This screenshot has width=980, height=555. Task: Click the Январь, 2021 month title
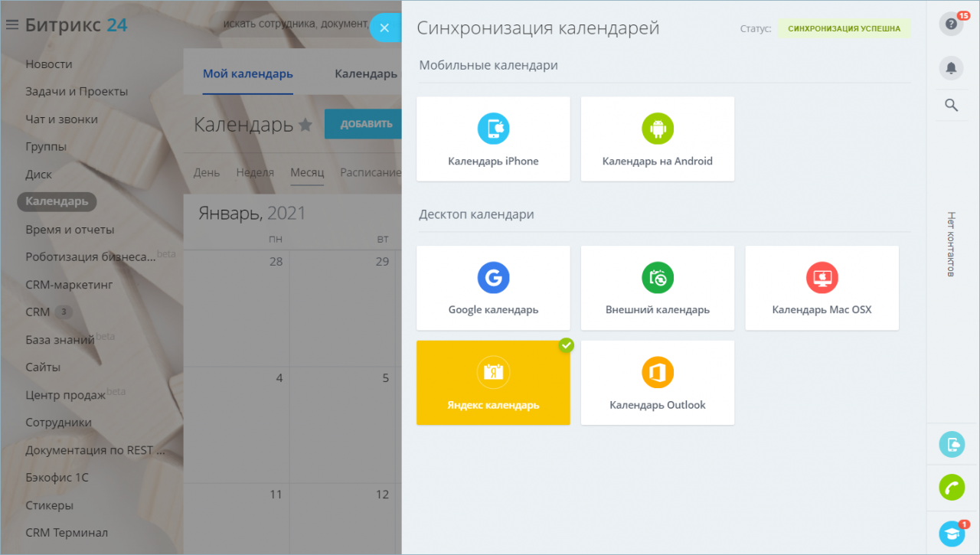pos(252,213)
